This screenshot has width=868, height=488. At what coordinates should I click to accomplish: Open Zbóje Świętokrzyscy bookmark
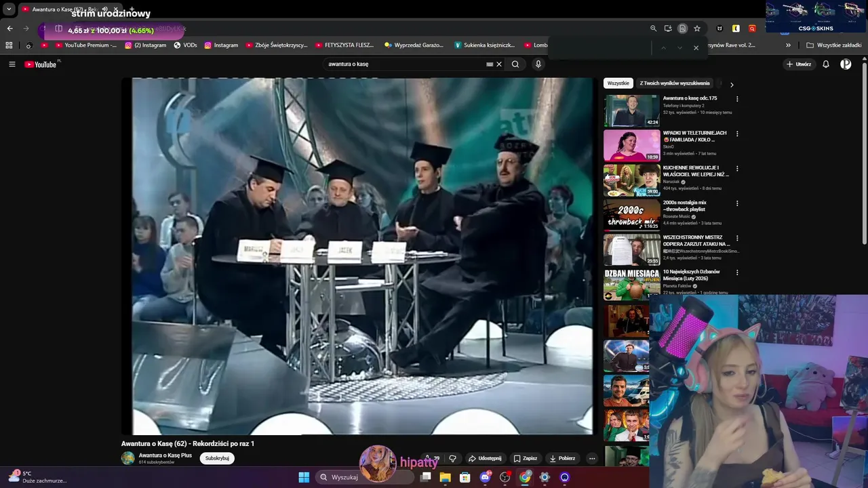(277, 45)
